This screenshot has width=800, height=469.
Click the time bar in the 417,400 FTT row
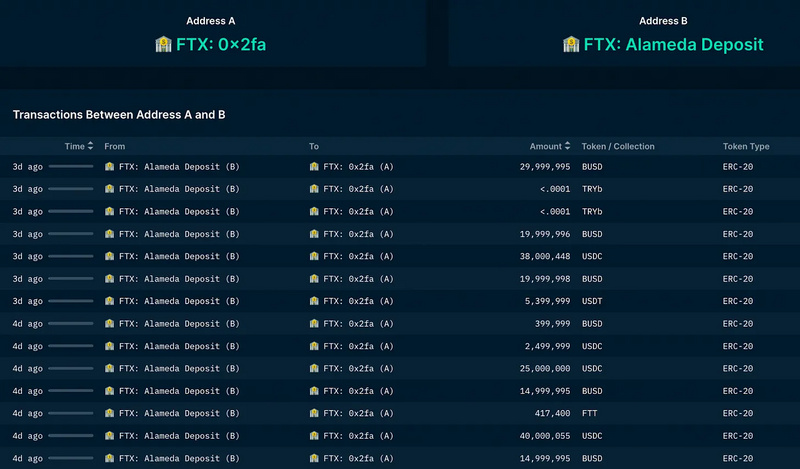pyautogui.click(x=70, y=414)
